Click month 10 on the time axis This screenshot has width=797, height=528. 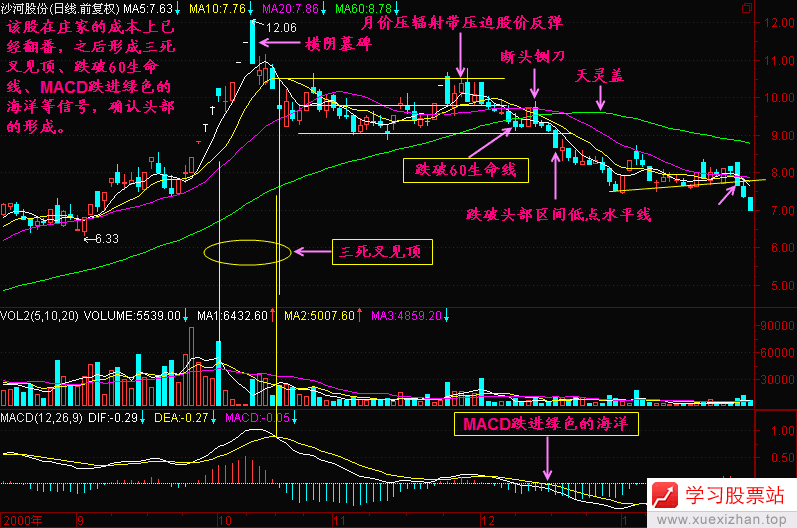(225, 520)
